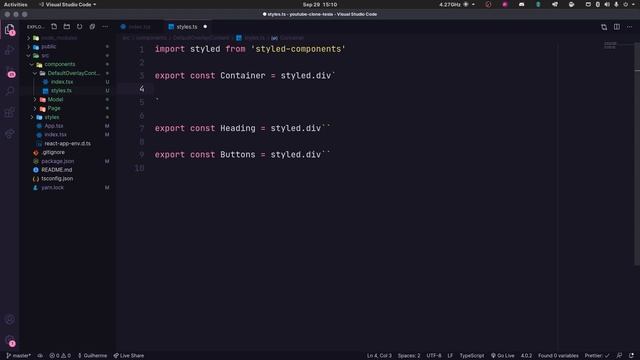Click the minimap in editor
Screen dimensions: 640x360
click(610, 45)
